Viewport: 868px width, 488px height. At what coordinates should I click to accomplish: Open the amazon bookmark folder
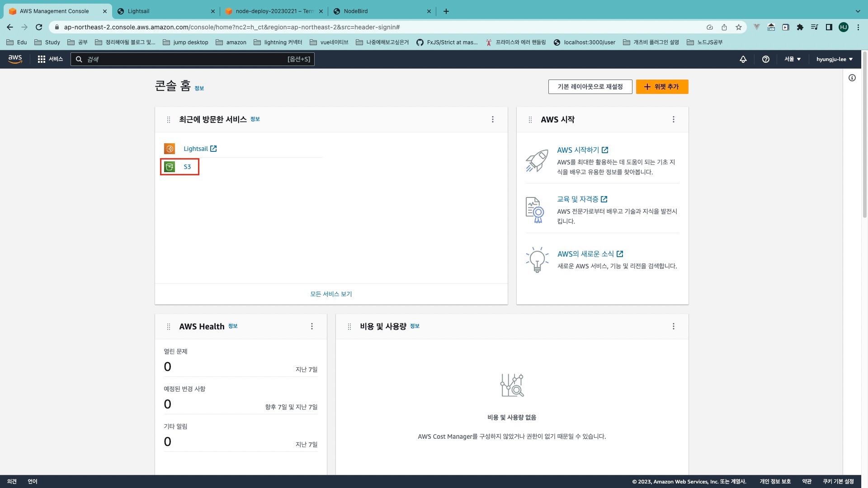(231, 42)
